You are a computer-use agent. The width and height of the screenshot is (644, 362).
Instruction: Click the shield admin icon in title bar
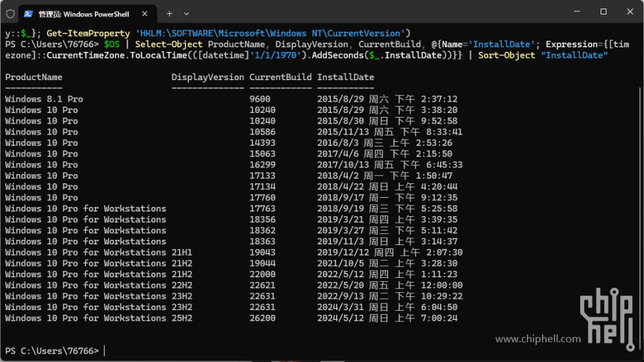pyautogui.click(x=11, y=14)
